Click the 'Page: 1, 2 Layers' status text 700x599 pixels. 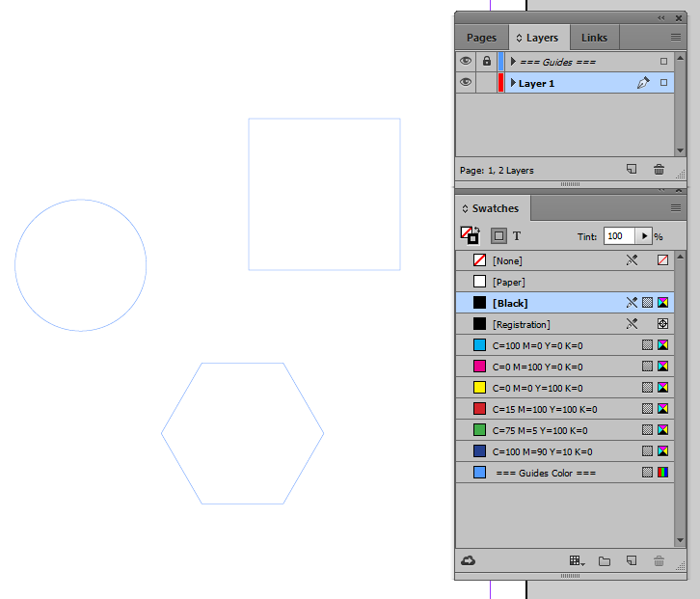point(497,170)
